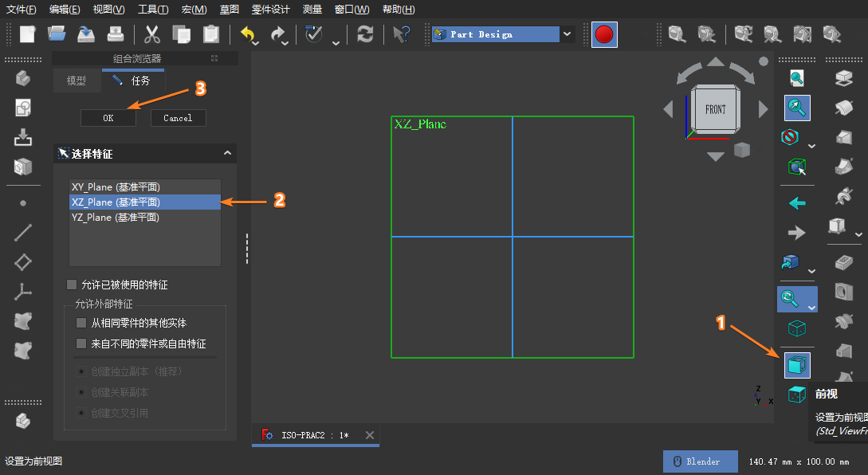Click the teal back arrow icon
Viewport: 868px width, 475px height.
(796, 203)
